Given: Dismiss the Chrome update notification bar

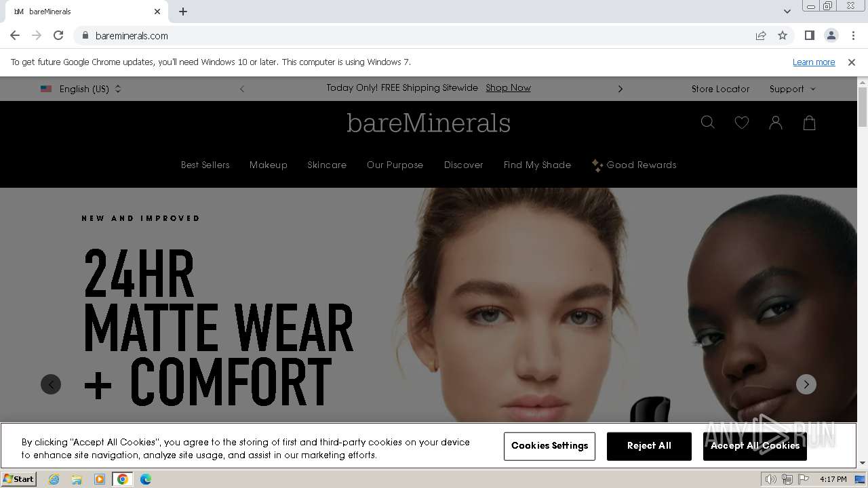Looking at the screenshot, I should 852,62.
